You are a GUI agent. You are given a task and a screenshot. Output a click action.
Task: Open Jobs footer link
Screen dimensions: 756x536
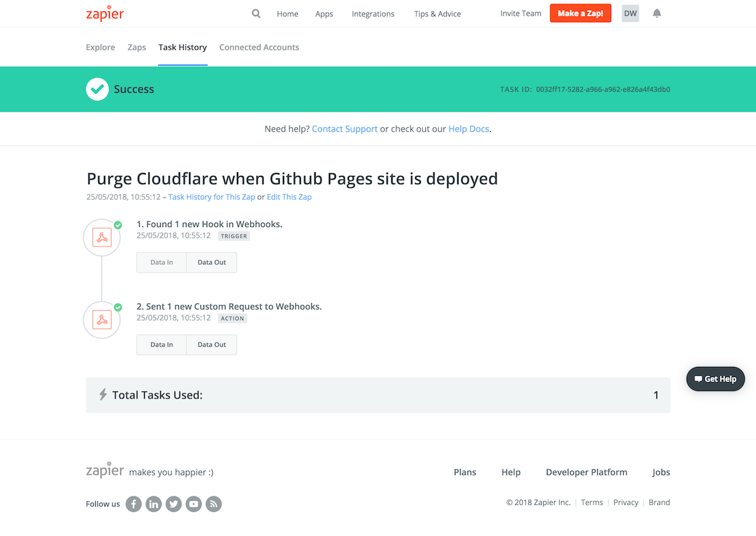(x=661, y=472)
